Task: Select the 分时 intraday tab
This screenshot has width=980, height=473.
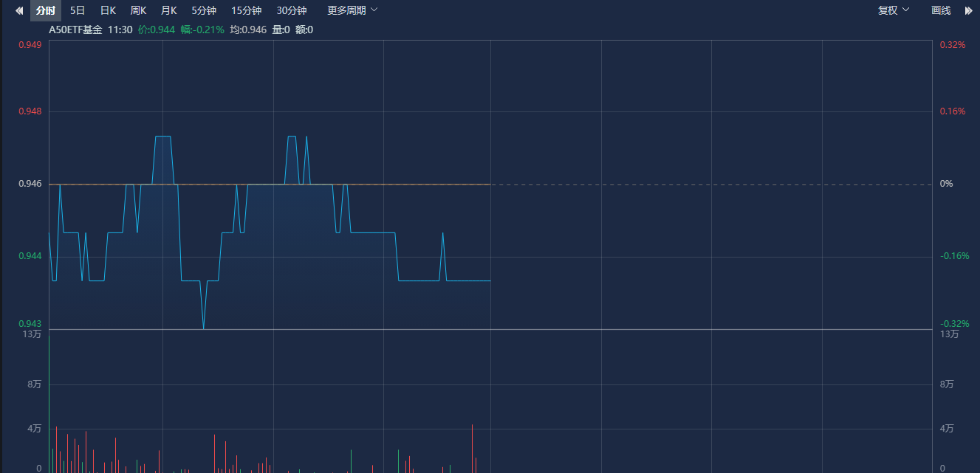Action: coord(46,10)
